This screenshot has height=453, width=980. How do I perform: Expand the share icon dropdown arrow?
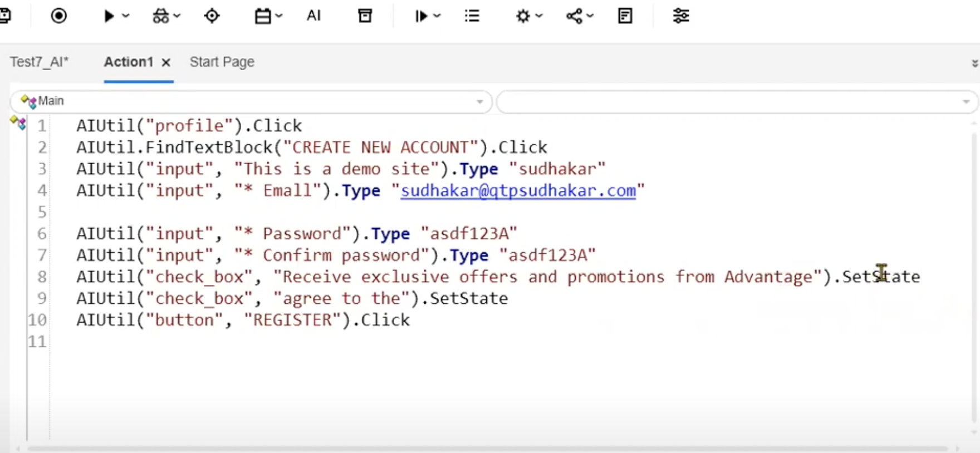[590, 16]
